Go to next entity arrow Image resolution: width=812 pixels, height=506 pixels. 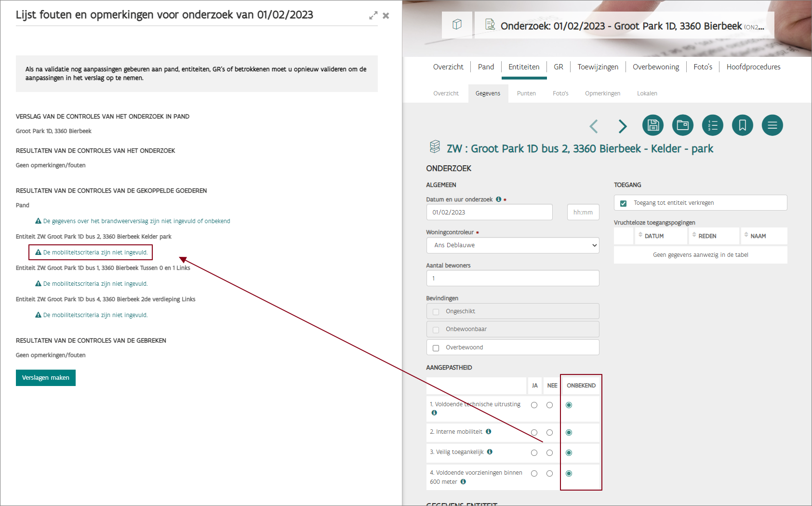(x=623, y=126)
